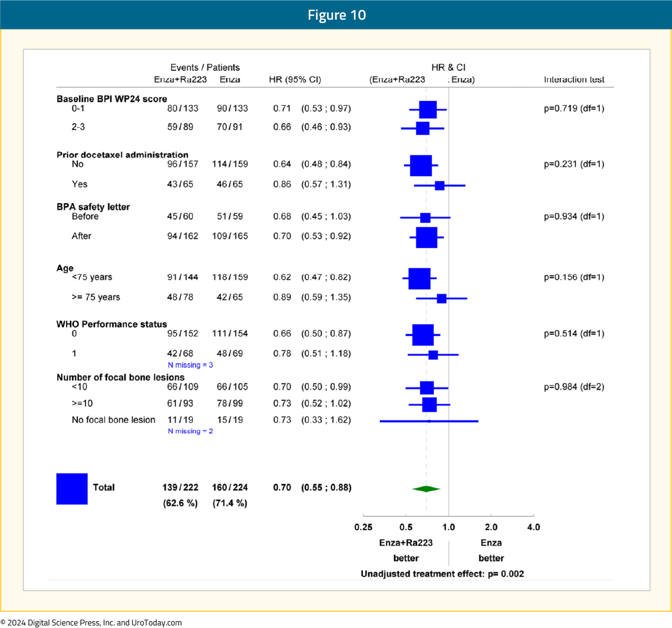Click the blue marker for the docetaxel 'No' row

421,166
